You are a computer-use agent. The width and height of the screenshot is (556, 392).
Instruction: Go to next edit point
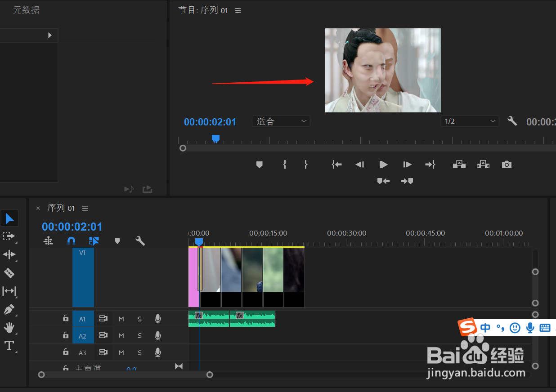coord(407,181)
